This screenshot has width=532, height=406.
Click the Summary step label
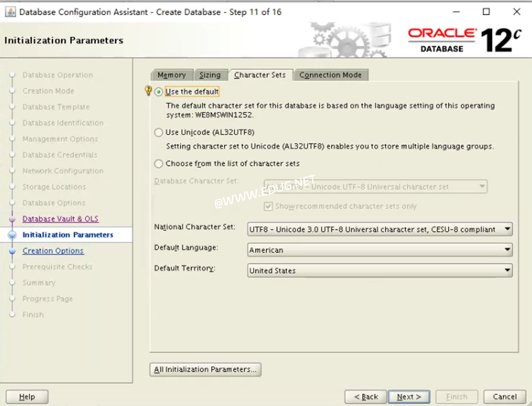(39, 283)
